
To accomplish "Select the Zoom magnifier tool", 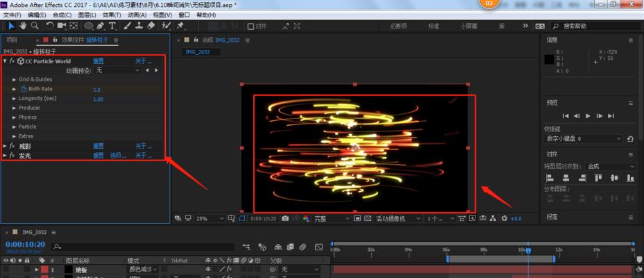I will coord(35,26).
